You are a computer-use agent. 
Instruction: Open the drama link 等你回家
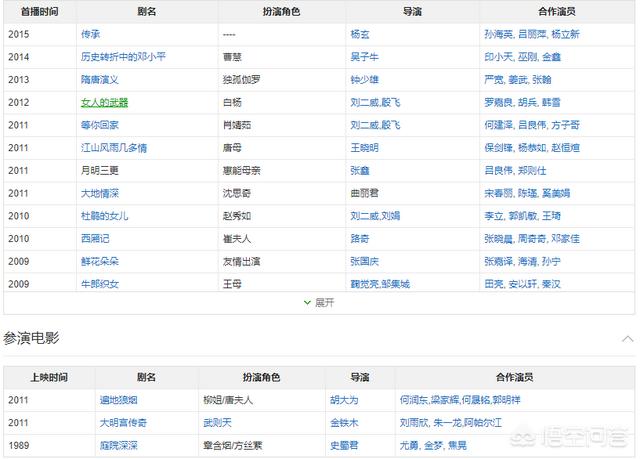(100, 125)
